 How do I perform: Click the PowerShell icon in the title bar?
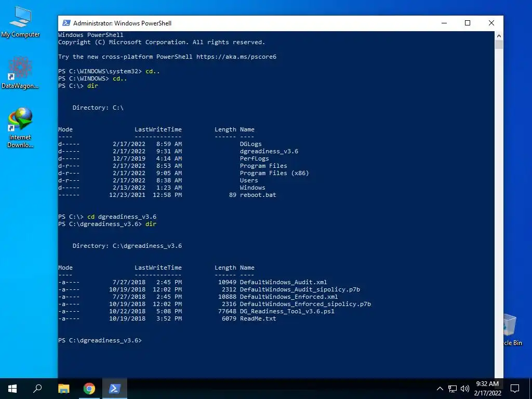click(x=66, y=23)
